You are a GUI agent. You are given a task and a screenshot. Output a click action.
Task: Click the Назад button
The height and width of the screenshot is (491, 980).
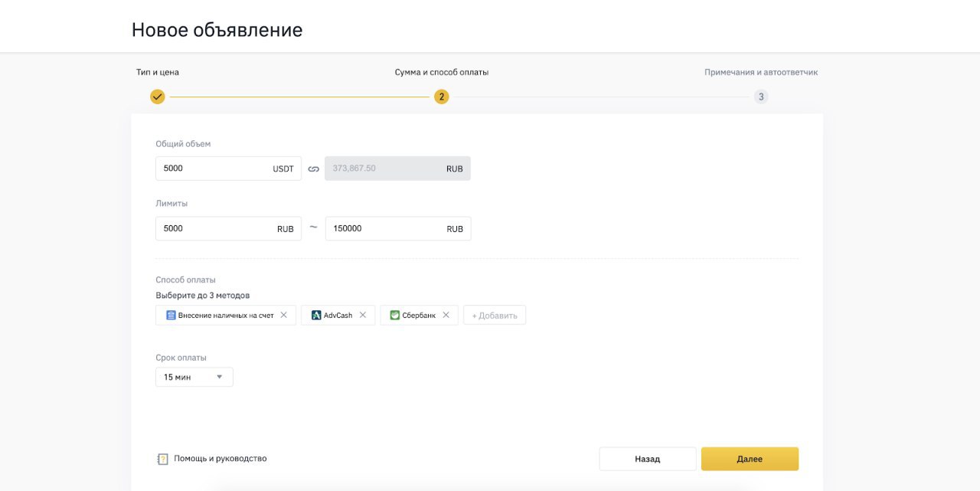[x=647, y=458]
